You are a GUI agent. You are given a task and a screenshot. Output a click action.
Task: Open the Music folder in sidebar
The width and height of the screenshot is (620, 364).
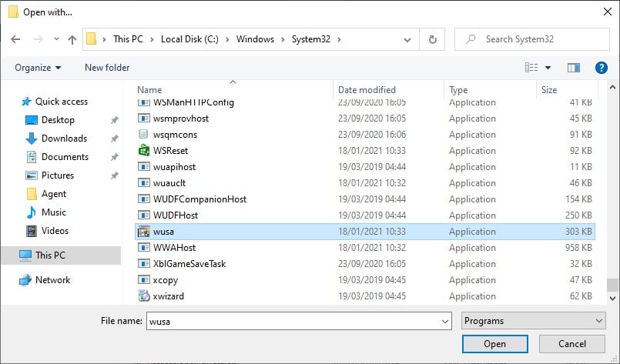(53, 212)
